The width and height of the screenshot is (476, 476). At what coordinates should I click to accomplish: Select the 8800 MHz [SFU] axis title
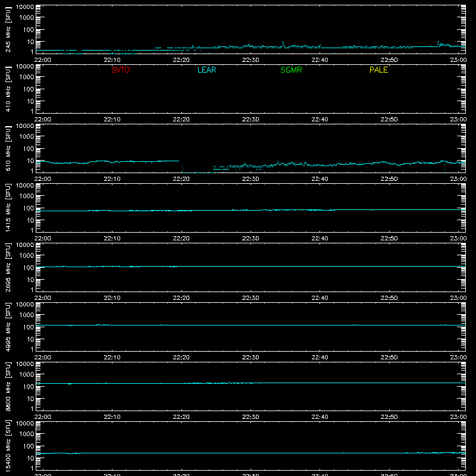click(8, 386)
